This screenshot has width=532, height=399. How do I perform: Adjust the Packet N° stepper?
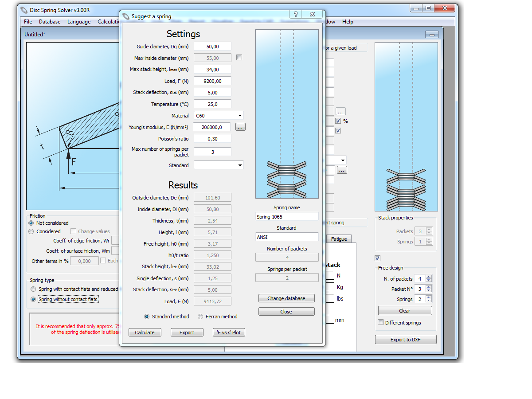428,289
